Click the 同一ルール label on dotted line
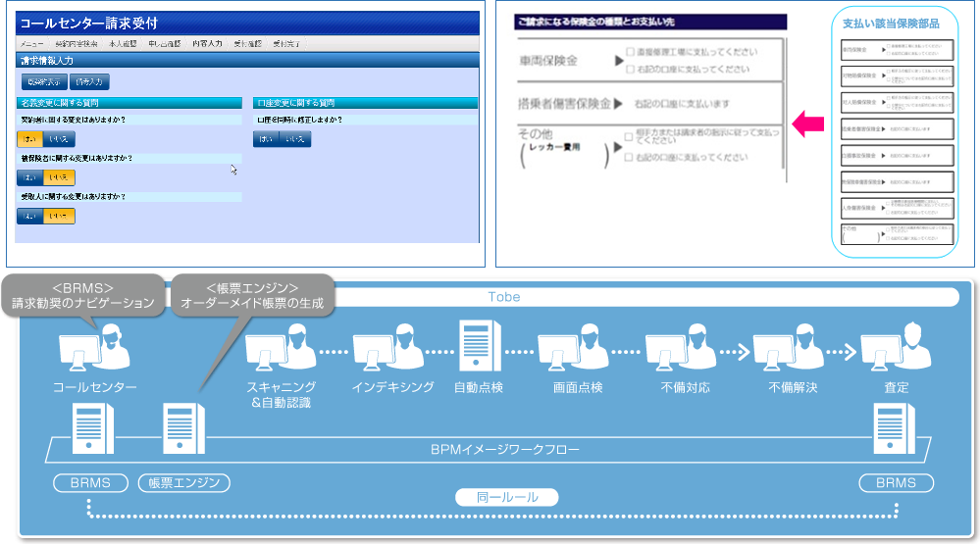 pos(506,498)
